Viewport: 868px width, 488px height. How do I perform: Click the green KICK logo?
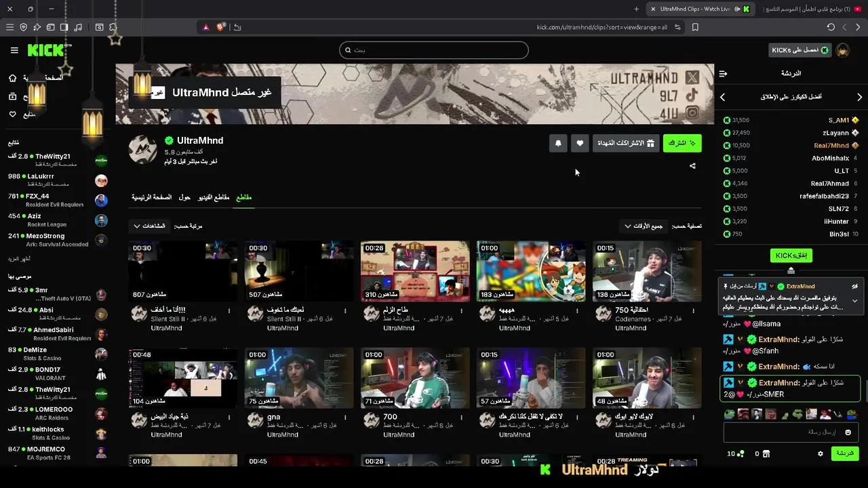coord(46,50)
